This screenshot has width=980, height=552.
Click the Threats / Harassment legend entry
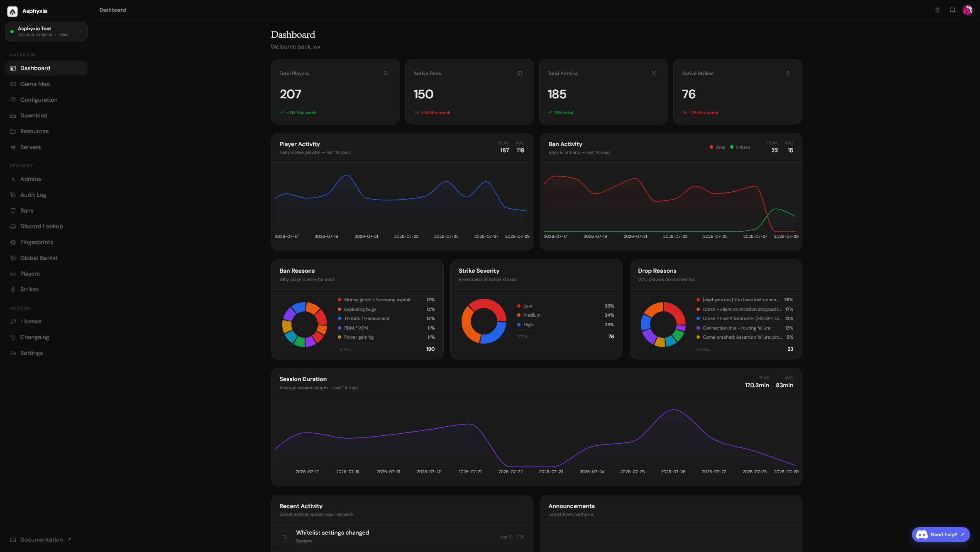pyautogui.click(x=386, y=318)
